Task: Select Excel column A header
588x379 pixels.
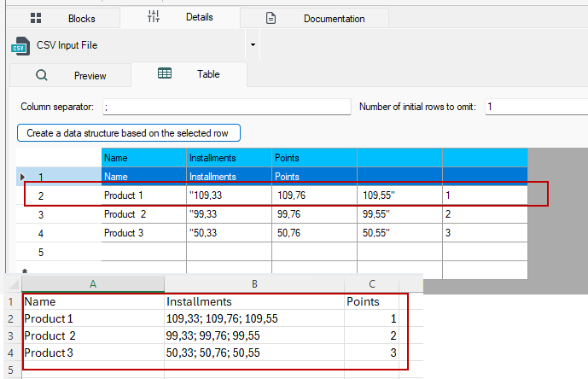Action: tap(93, 284)
